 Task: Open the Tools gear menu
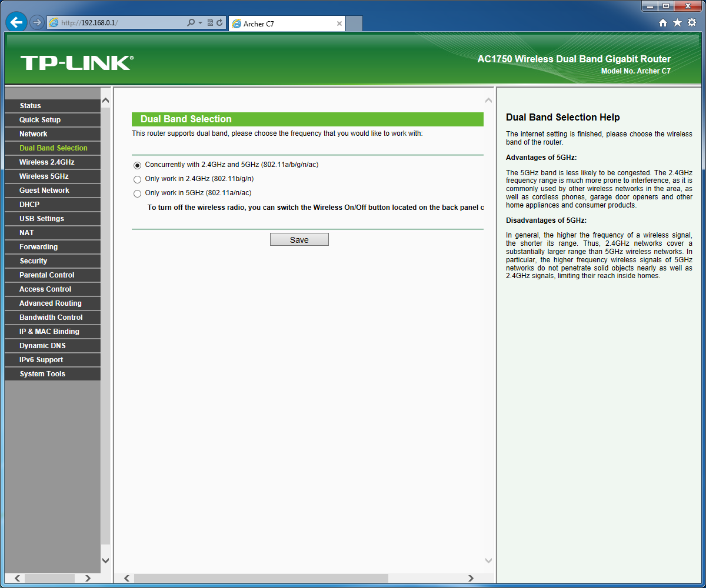coord(691,22)
